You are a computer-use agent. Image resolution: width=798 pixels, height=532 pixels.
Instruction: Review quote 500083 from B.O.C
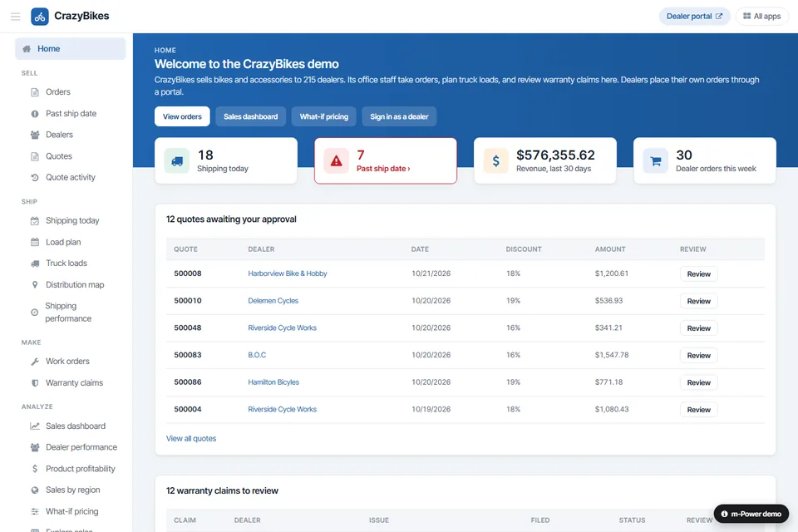click(x=699, y=355)
